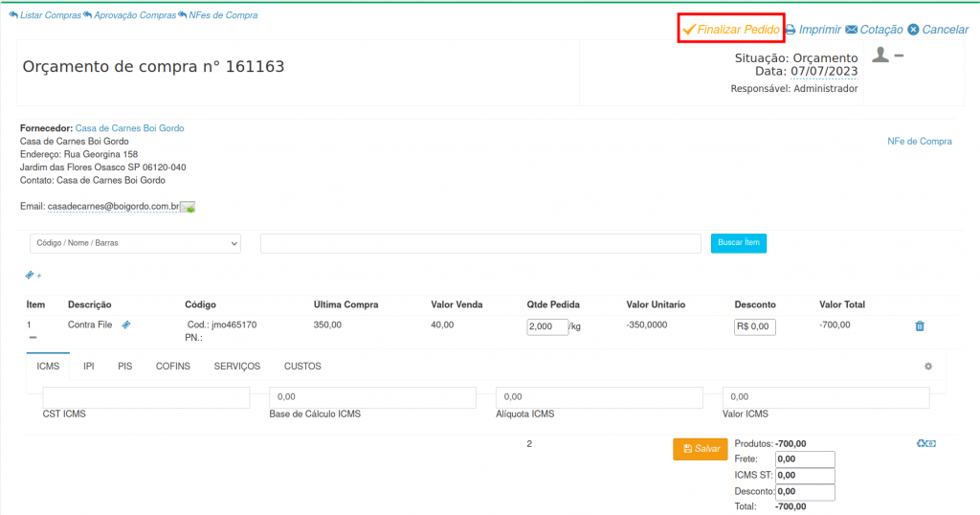Click the user silhouette icon at top right
The image size is (980, 515).
(x=880, y=56)
